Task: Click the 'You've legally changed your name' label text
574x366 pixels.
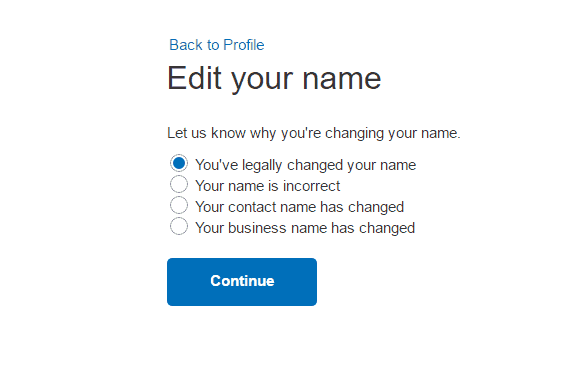Action: pos(306,165)
